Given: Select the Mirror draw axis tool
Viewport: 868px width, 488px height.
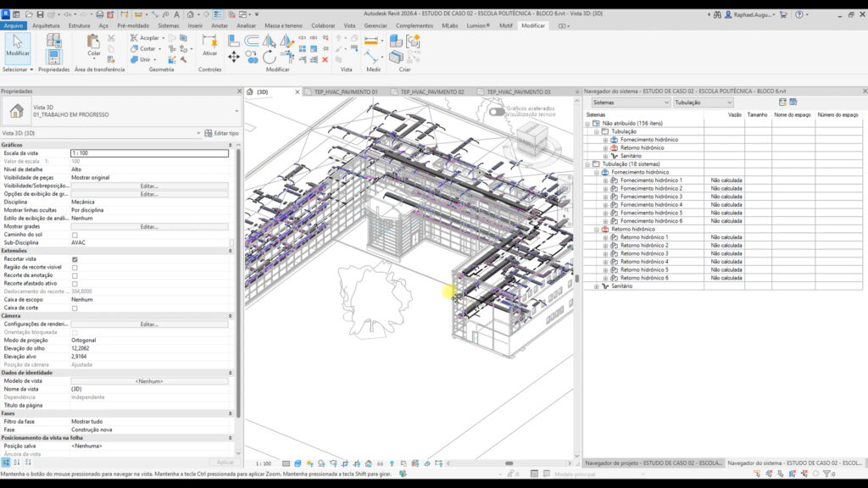Looking at the screenshot, I should tap(287, 41).
